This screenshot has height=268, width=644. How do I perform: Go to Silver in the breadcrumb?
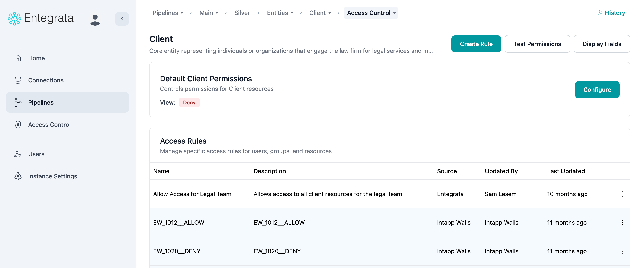(242, 13)
